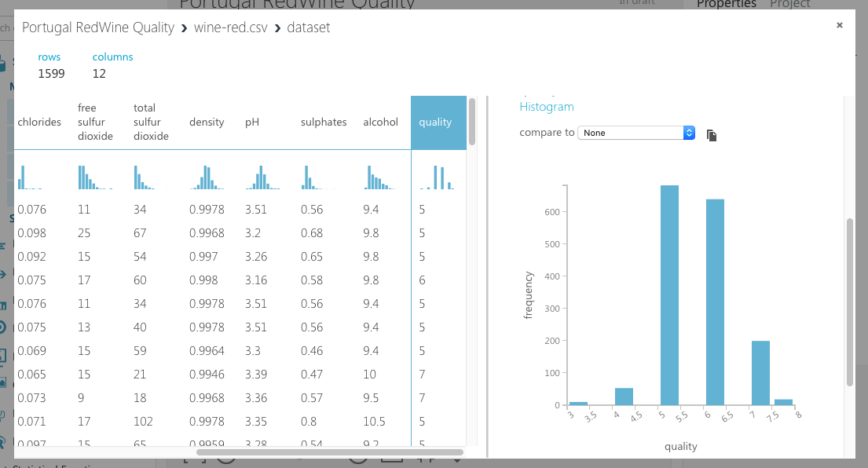Click the horizontal scrollbar under table
The width and height of the screenshot is (868, 468).
tap(330, 452)
